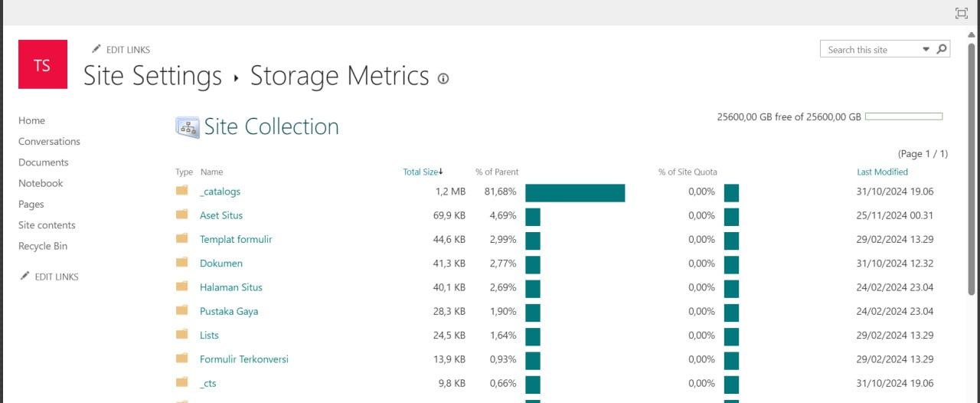980x403 pixels.
Task: Click the folder icon beside Lists
Action: click(182, 335)
